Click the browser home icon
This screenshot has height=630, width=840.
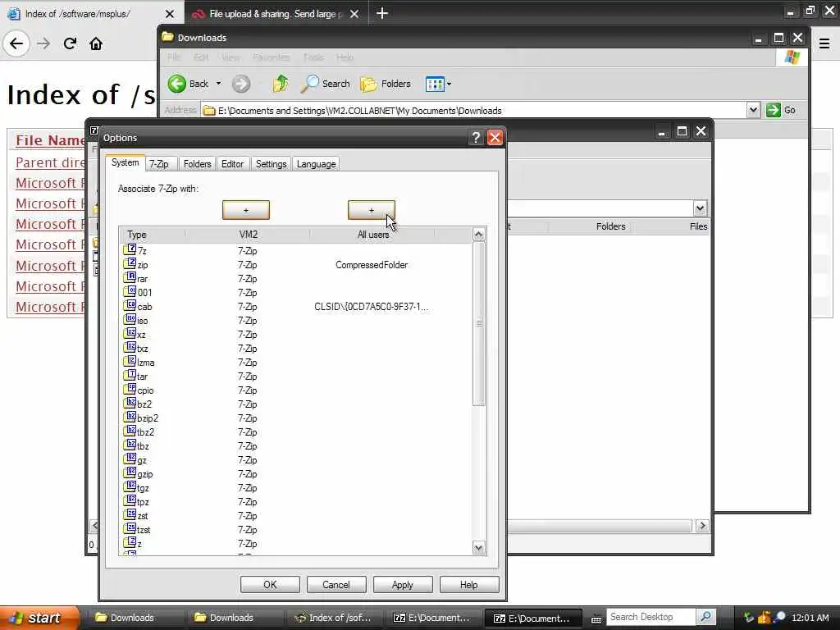pos(96,43)
